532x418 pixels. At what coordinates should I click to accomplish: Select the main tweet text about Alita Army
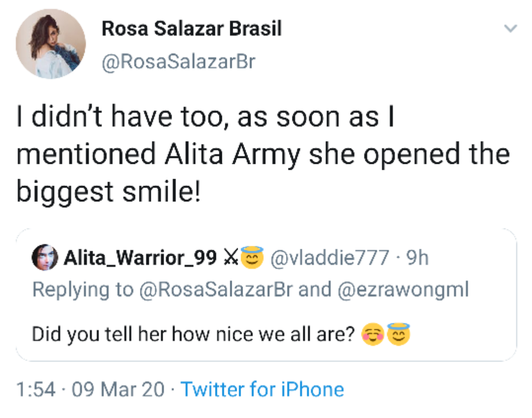(263, 154)
